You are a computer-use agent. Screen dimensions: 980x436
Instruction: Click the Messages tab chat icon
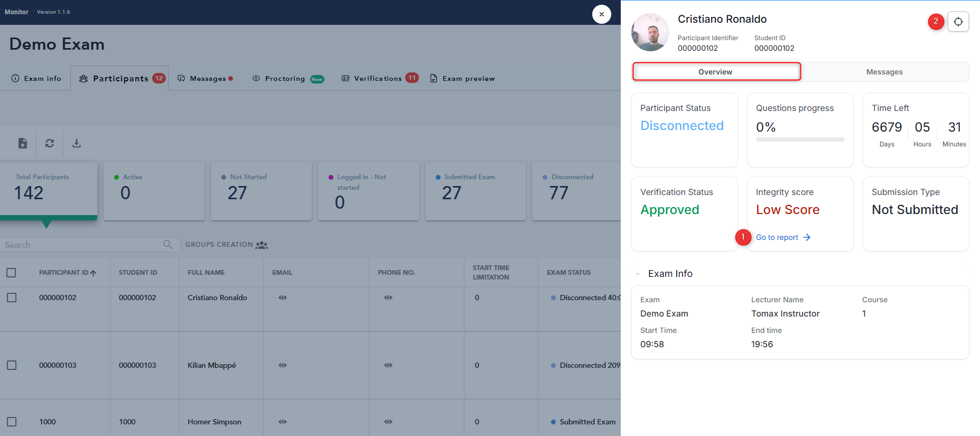[x=181, y=78]
